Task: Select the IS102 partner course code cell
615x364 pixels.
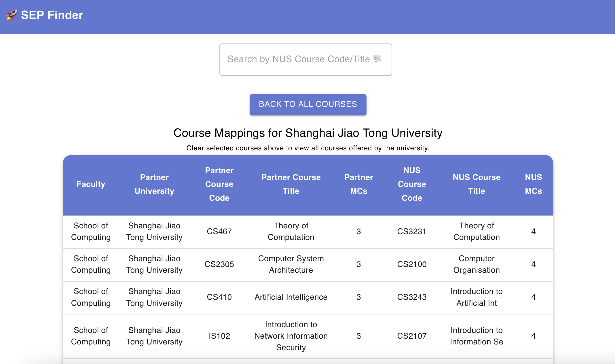Action: tap(219, 336)
